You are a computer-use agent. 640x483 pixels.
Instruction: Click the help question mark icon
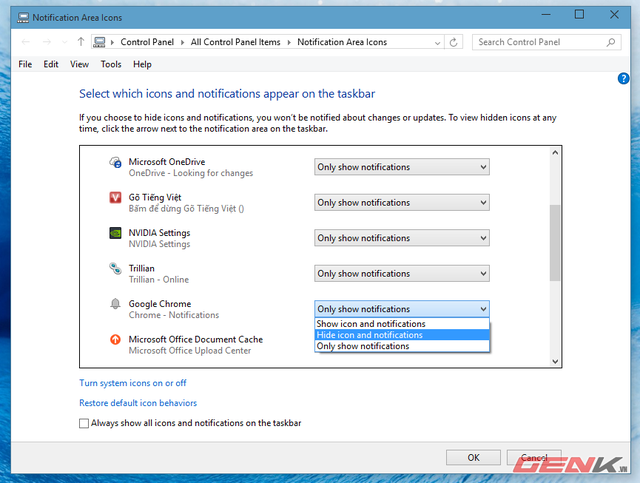pyautogui.click(x=623, y=78)
